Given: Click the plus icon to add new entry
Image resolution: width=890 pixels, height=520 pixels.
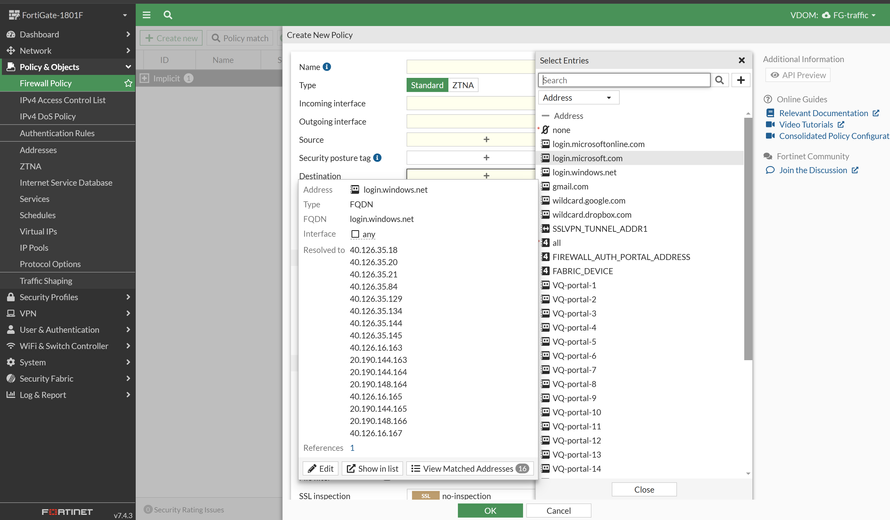Looking at the screenshot, I should 741,80.
